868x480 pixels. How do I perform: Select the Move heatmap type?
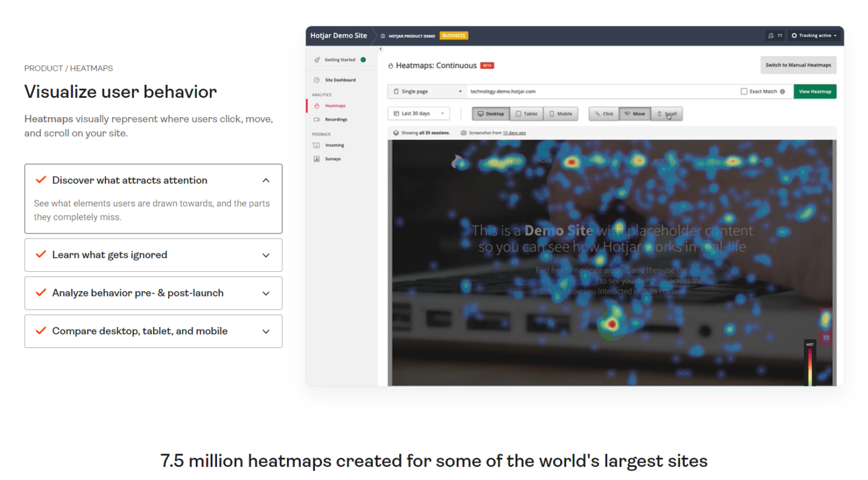click(x=635, y=114)
